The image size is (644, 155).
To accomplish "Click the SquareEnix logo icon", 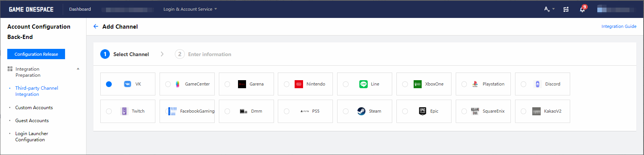I will pyautogui.click(x=475, y=111).
